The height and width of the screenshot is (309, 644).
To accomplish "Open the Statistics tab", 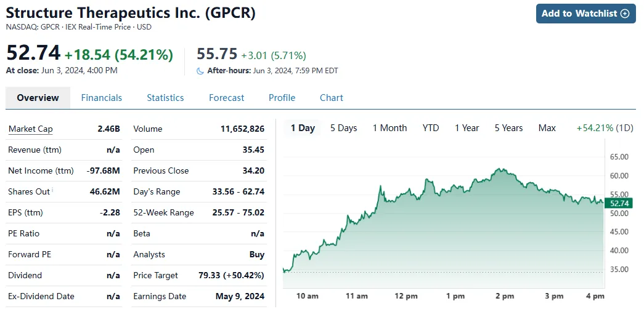I will 165,98.
